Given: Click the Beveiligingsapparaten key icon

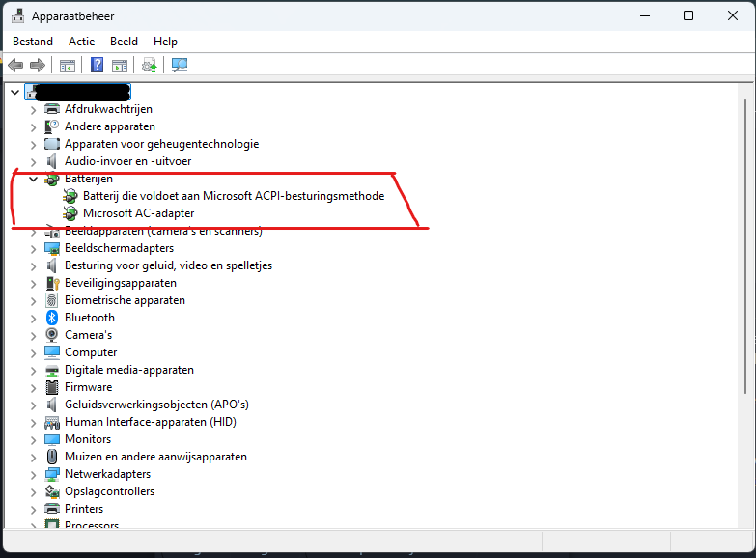Looking at the screenshot, I should 52,283.
